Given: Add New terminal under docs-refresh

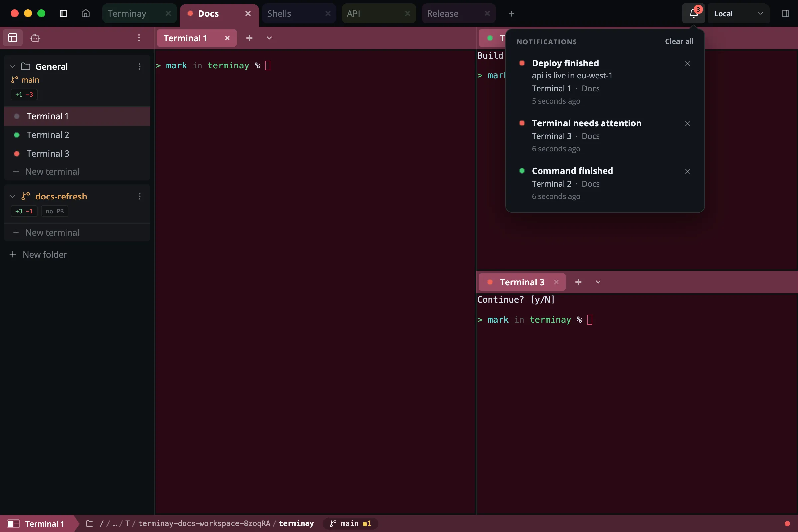Looking at the screenshot, I should tap(77, 232).
